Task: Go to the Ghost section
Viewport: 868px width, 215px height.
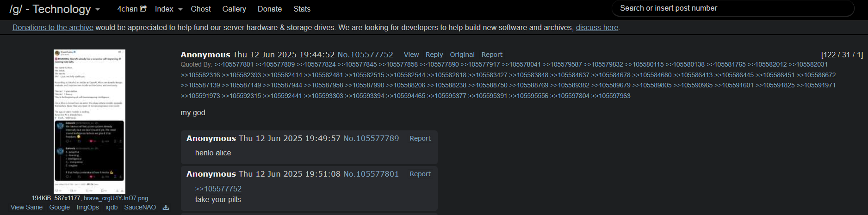Action: (201, 9)
